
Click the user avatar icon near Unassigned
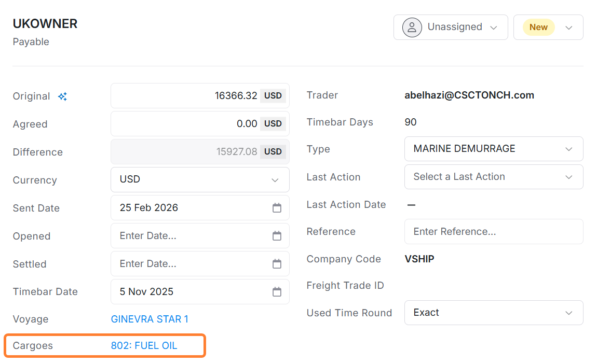tap(411, 27)
